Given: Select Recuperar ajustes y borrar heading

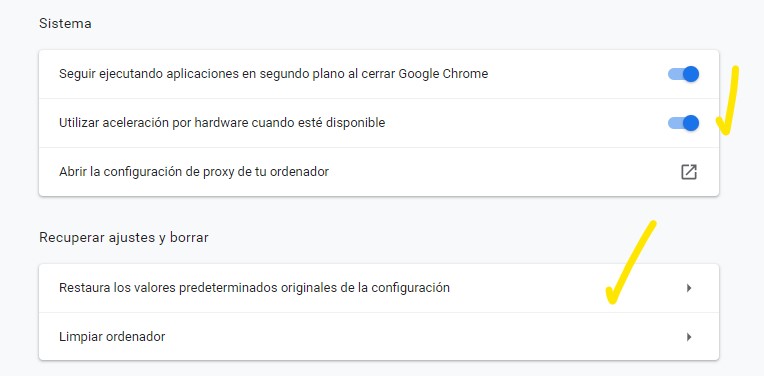Looking at the screenshot, I should coord(124,237).
